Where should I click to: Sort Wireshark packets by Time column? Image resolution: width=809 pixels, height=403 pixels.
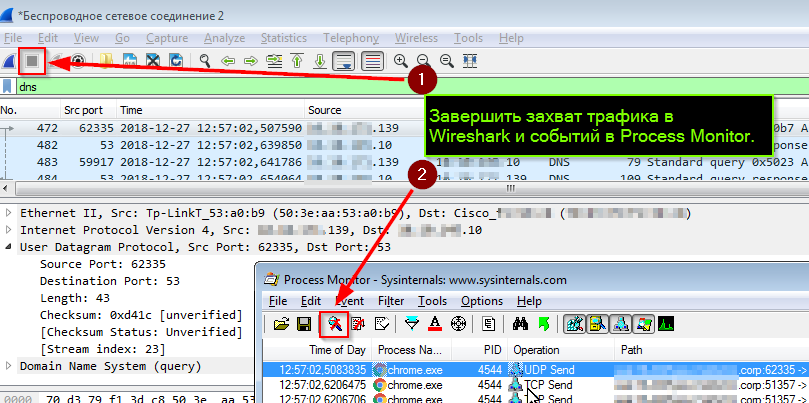[210, 110]
